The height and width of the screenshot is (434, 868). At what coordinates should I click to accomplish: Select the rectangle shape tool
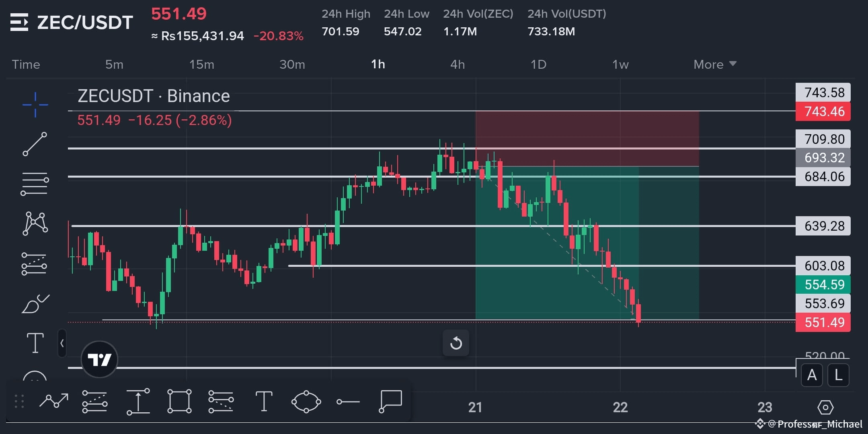(179, 401)
